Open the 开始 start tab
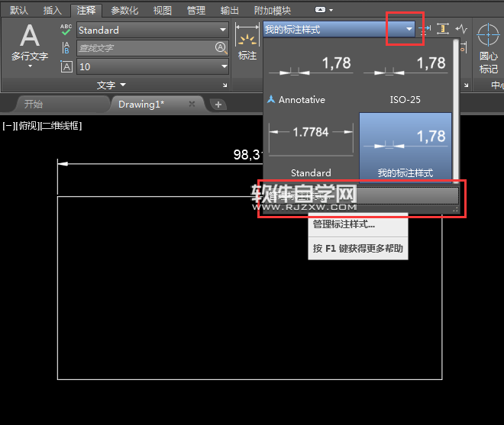 (34, 105)
